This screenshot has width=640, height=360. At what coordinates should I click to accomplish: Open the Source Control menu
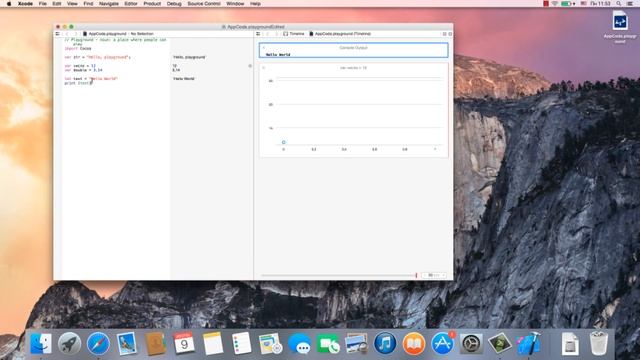204,4
